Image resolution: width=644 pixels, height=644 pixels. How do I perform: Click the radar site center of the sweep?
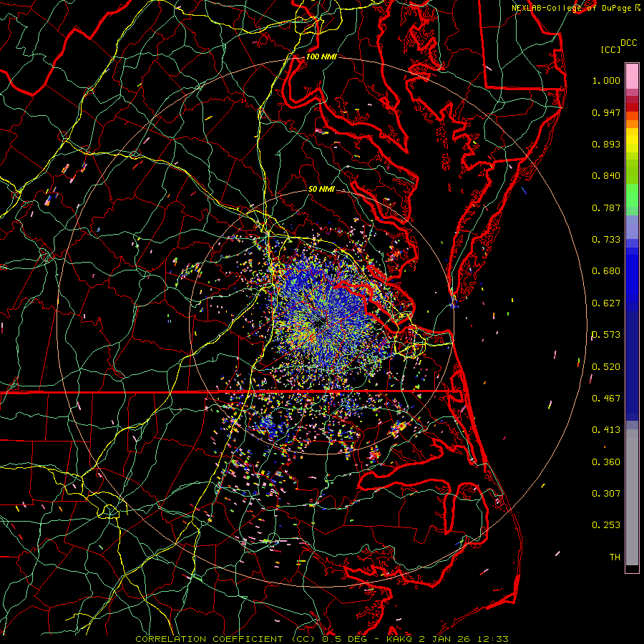point(321,324)
